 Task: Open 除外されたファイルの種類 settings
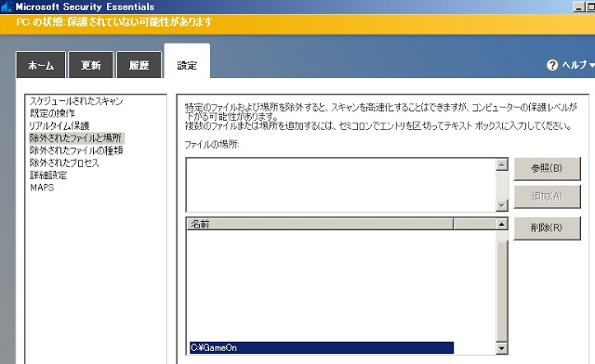76,150
